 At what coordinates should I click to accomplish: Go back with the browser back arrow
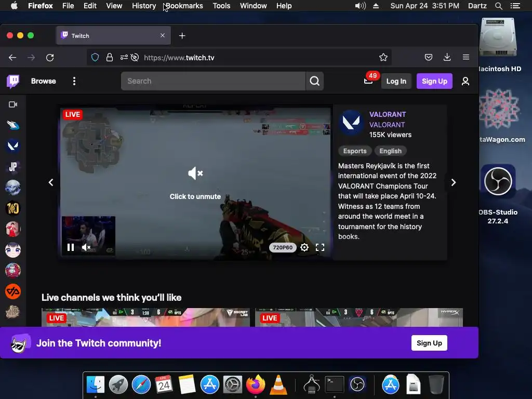[12, 58]
